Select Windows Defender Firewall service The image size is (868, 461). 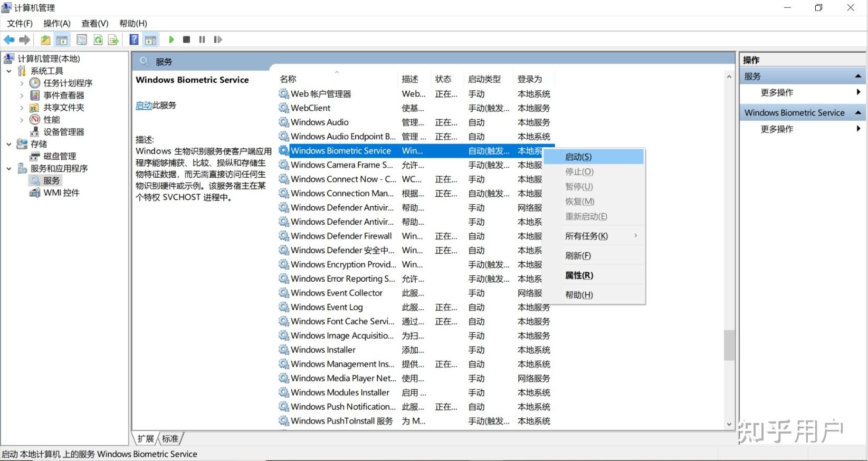coord(415,236)
